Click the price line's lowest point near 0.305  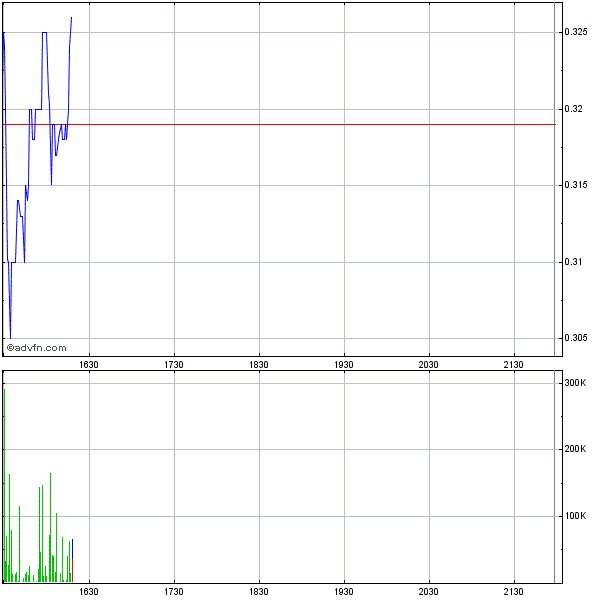[x=10, y=338]
